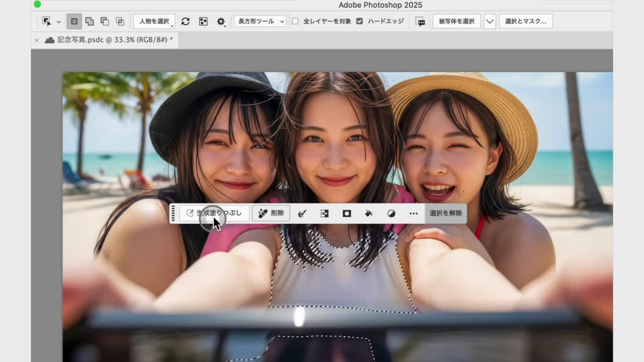
Task: Click the fill selection bucket icon
Action: tap(369, 214)
